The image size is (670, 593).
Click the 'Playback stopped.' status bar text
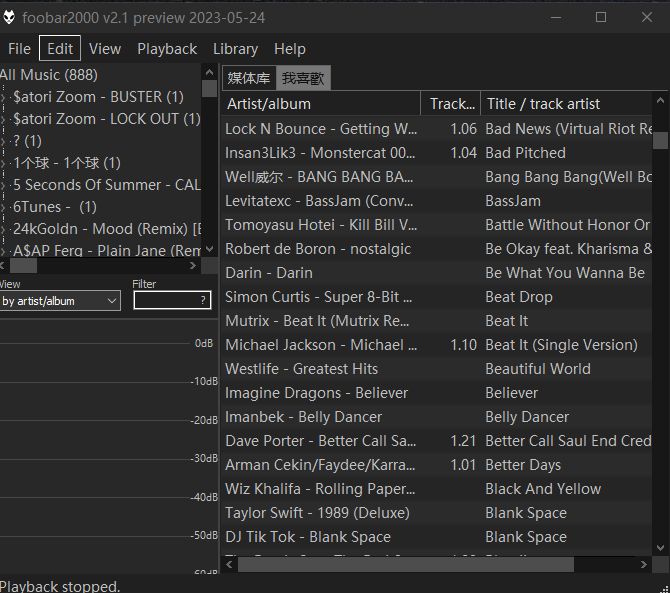(x=60, y=586)
